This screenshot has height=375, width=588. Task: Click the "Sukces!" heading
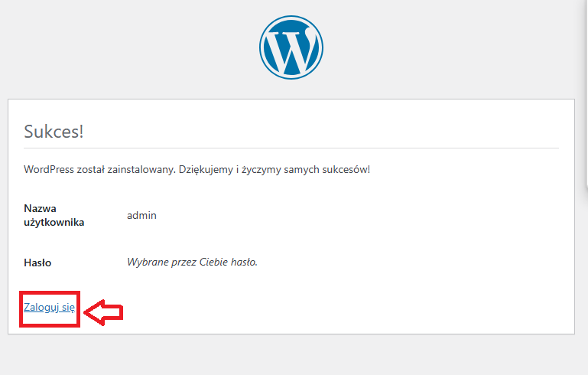click(54, 130)
